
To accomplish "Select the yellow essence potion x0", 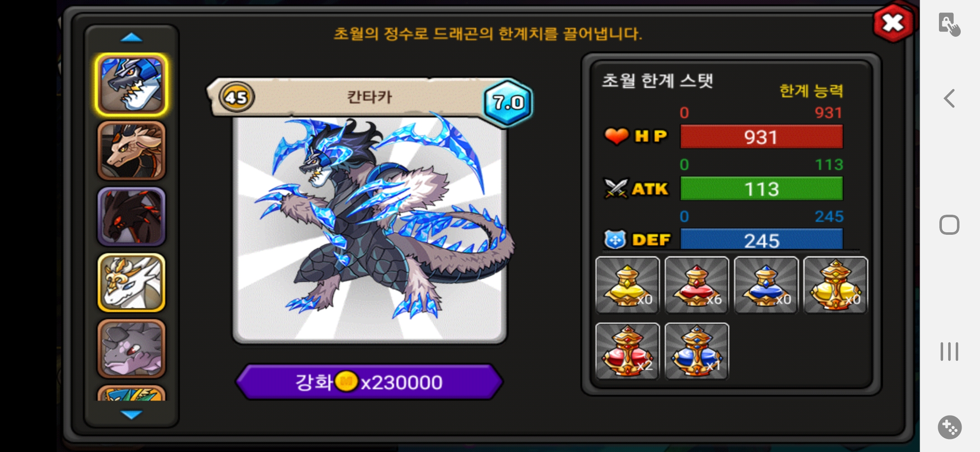I will (627, 285).
